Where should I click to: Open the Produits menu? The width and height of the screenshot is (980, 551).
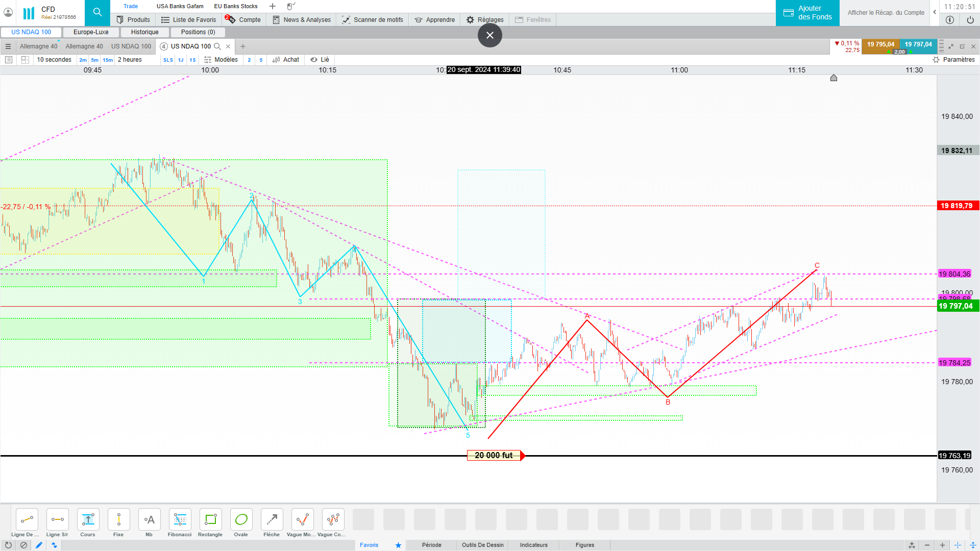[x=133, y=20]
